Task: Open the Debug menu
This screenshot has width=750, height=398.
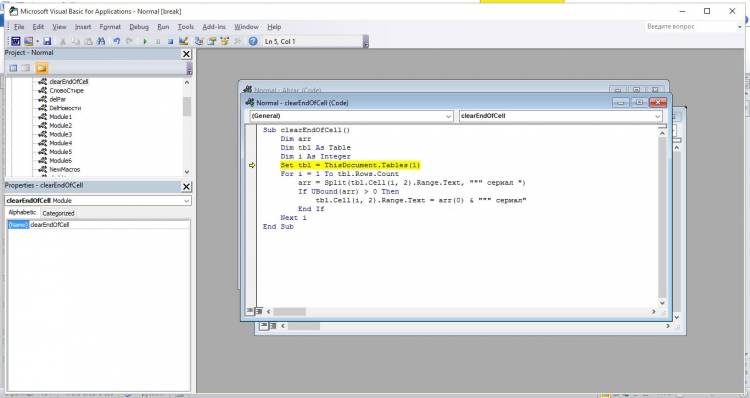Action: coord(139,27)
